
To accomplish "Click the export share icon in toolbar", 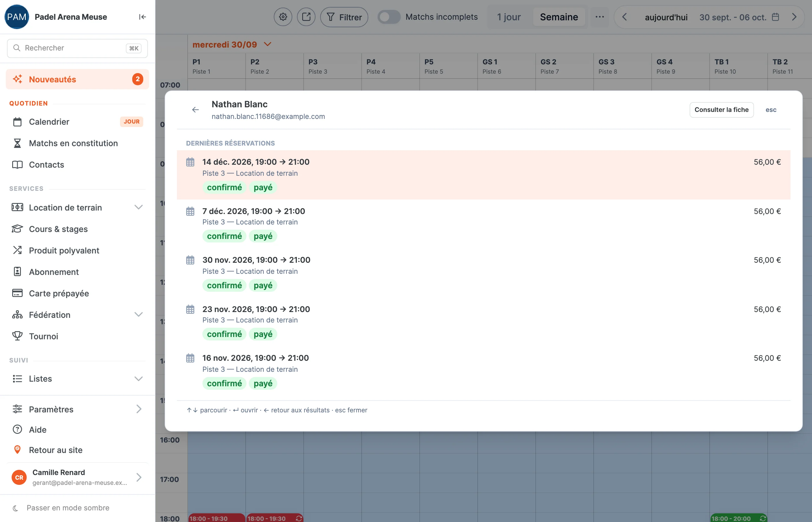I will (x=306, y=17).
